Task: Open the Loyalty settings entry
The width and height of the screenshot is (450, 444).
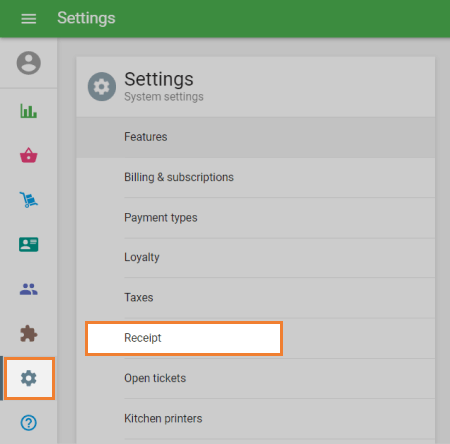Action: click(x=256, y=258)
